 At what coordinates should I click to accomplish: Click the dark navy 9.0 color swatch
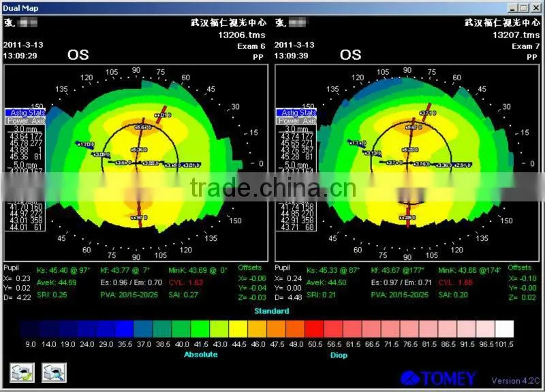[x=29, y=329]
